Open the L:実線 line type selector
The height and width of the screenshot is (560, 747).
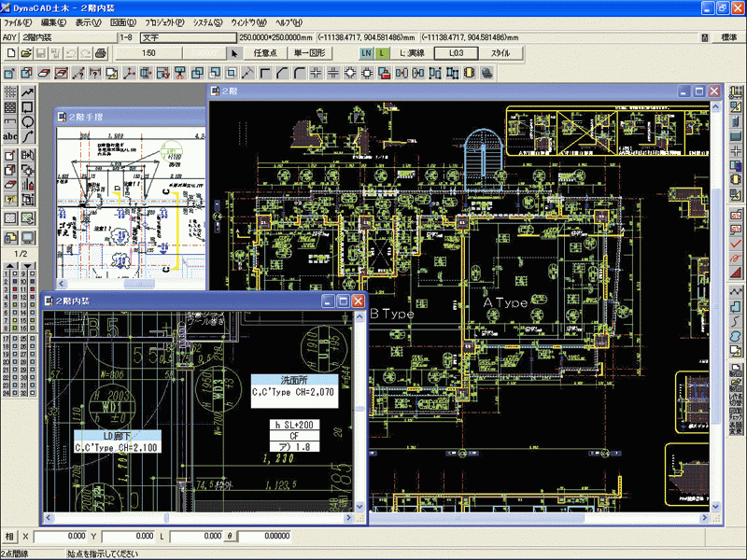tap(411, 53)
